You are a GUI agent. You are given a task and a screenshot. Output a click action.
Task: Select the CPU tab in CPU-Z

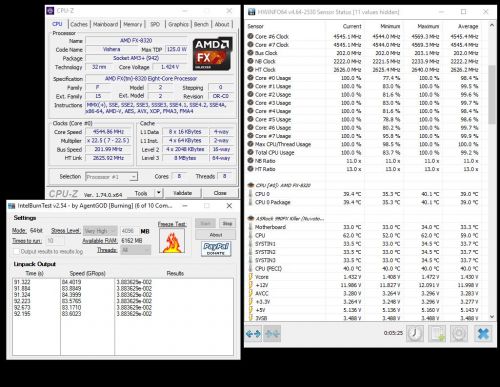[57, 24]
